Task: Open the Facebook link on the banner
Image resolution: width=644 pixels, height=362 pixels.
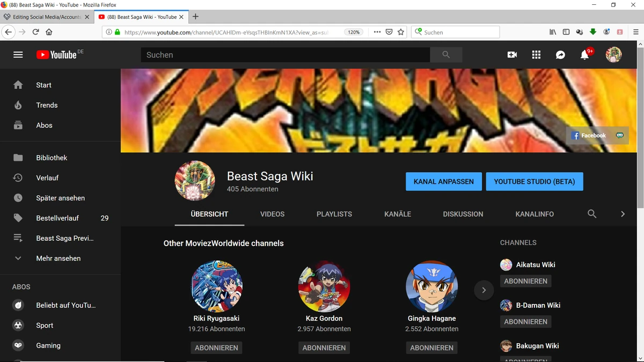Action: [589, 135]
